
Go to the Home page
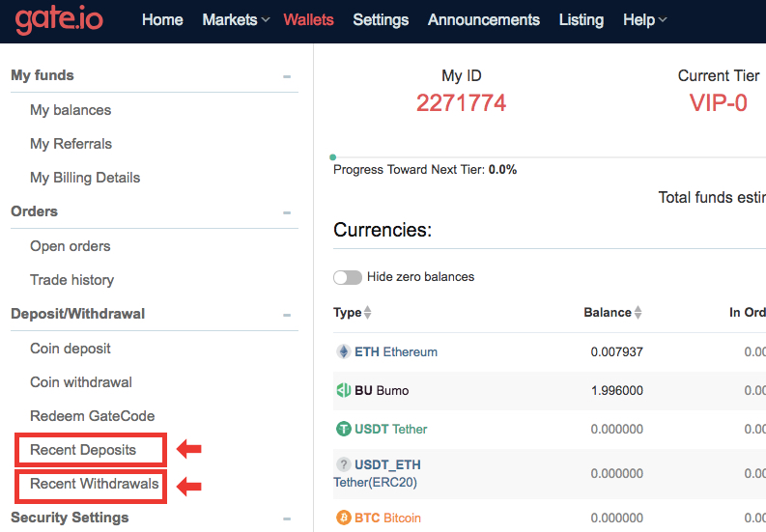[162, 20]
